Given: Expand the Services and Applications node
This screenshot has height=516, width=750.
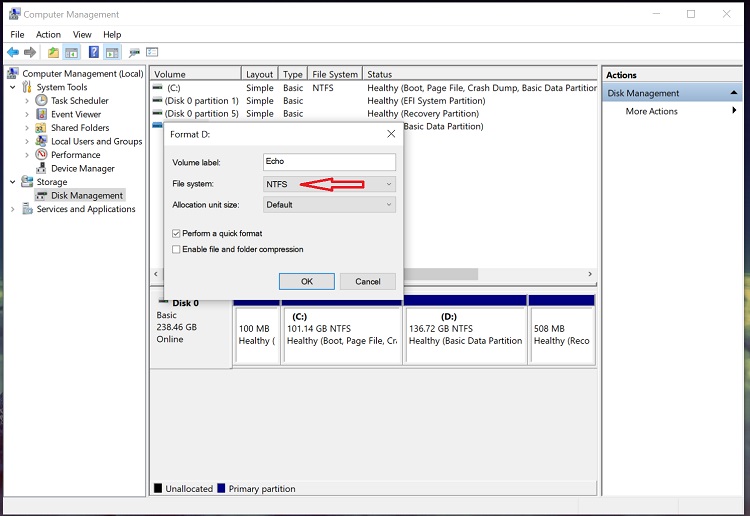Looking at the screenshot, I should coord(13,209).
